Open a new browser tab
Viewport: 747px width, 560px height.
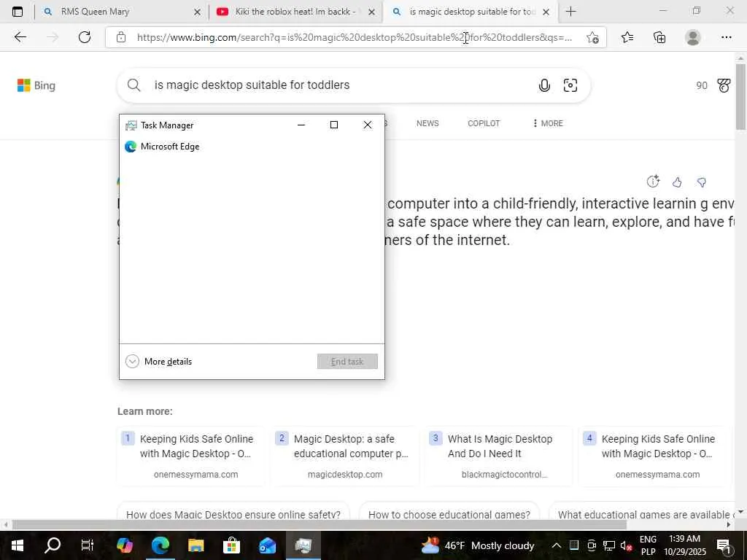click(x=570, y=12)
